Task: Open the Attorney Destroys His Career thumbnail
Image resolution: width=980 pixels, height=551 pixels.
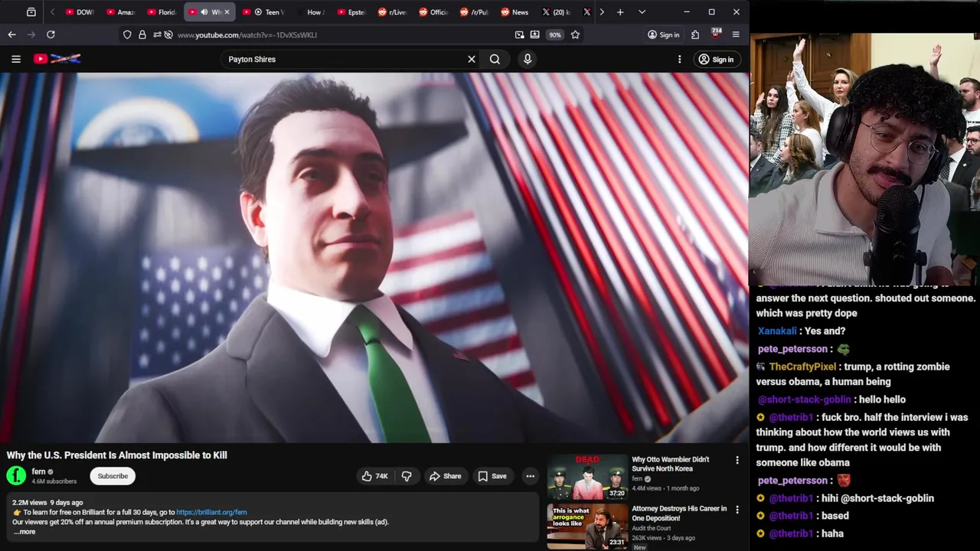Action: pyautogui.click(x=587, y=527)
